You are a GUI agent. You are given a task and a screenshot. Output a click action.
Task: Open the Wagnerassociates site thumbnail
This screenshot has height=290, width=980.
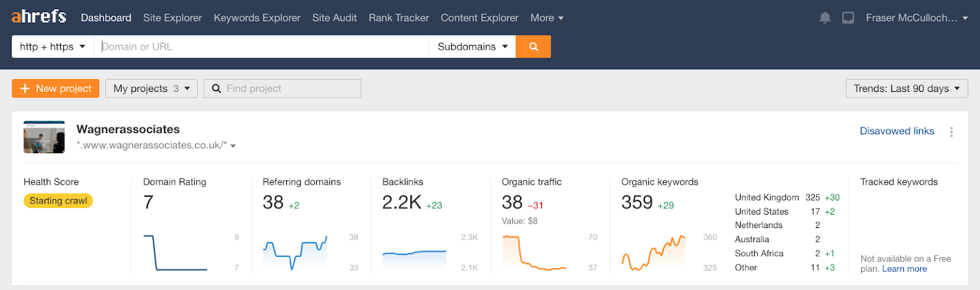tap(44, 137)
